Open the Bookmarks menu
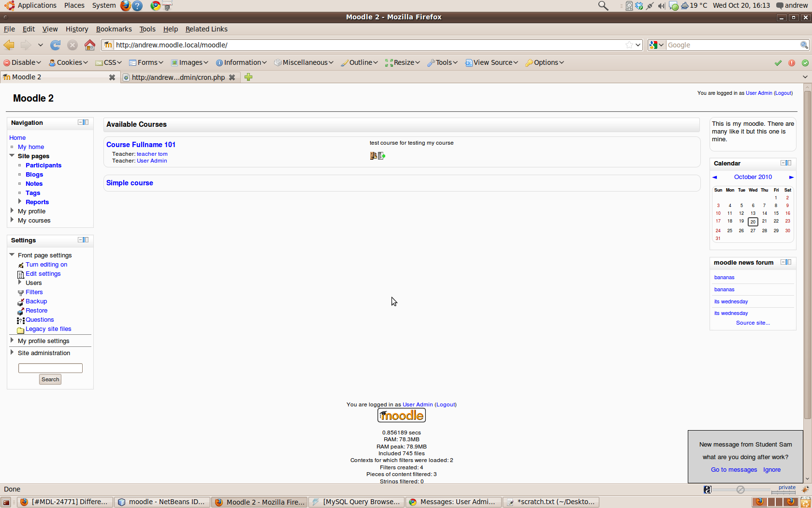The width and height of the screenshot is (812, 508). point(114,29)
